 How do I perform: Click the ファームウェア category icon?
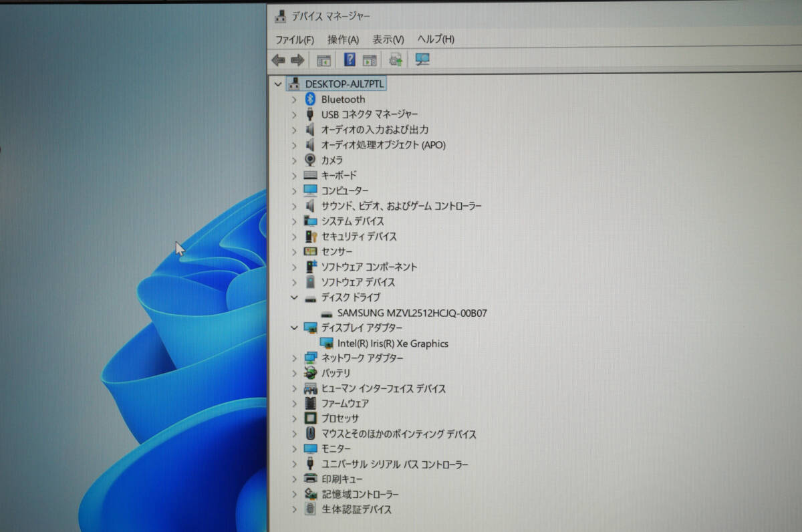[310, 403]
